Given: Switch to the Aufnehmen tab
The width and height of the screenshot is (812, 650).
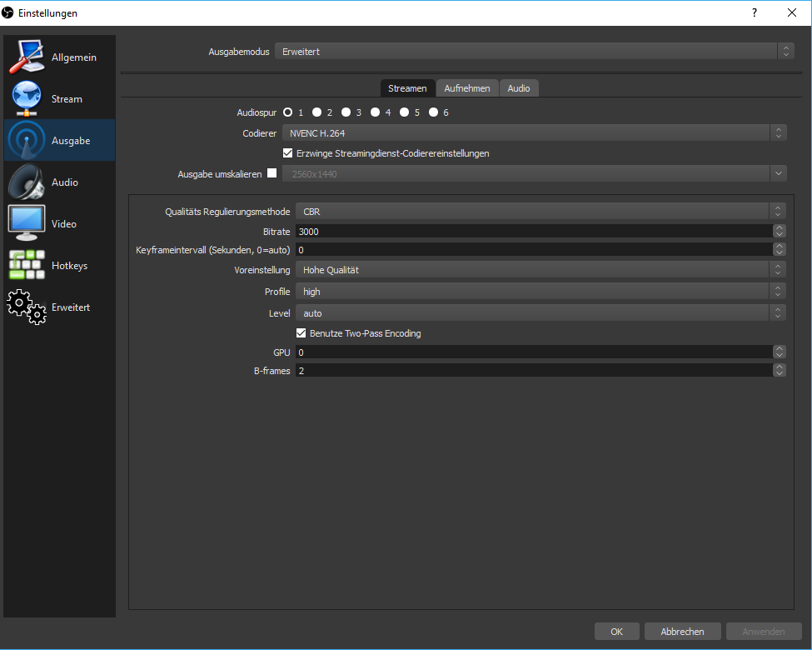Looking at the screenshot, I should 467,88.
